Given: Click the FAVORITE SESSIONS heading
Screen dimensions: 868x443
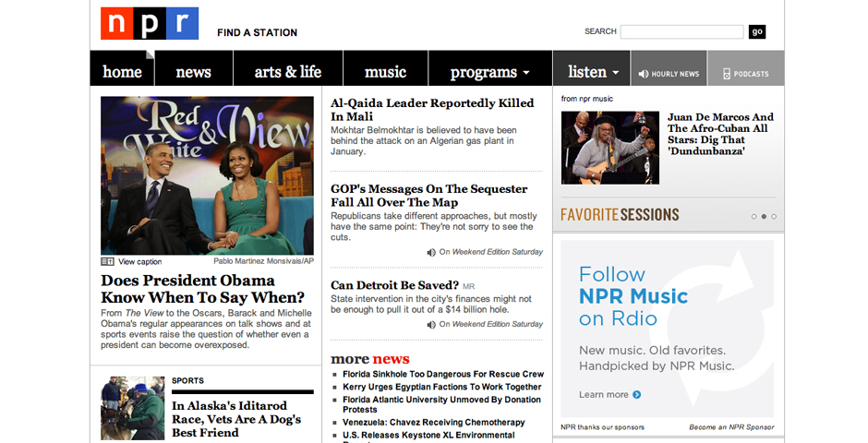Looking at the screenshot, I should [x=620, y=215].
